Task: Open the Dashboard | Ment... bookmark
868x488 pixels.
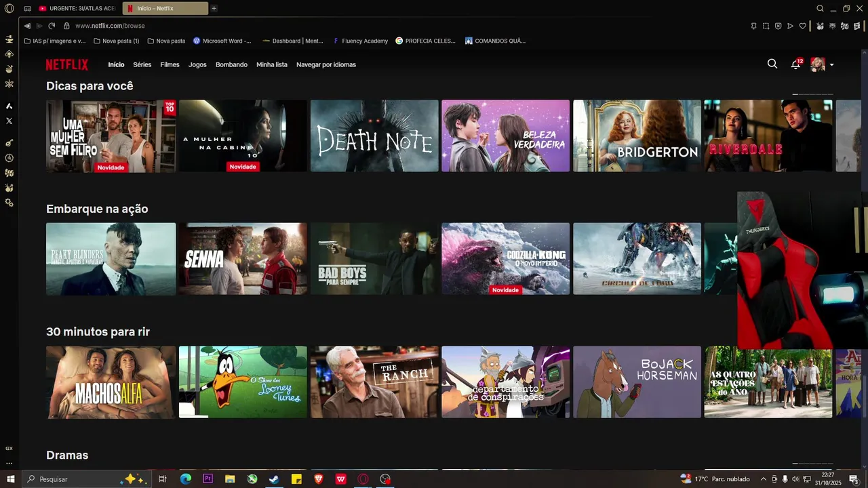Action: pyautogui.click(x=292, y=41)
